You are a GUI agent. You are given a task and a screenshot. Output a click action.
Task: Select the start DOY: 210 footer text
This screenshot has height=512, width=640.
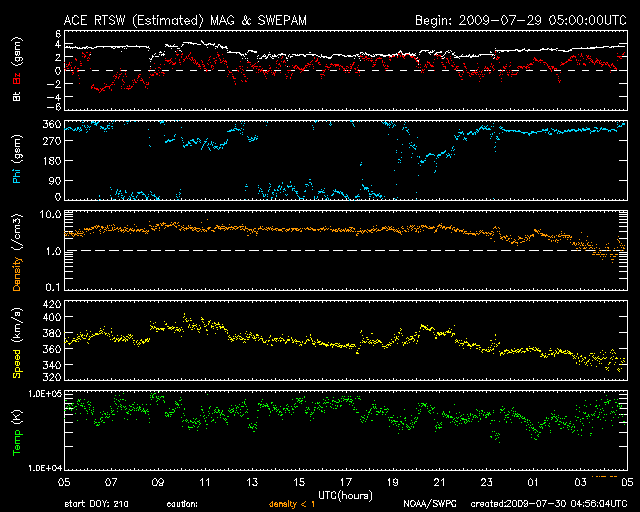(96, 504)
